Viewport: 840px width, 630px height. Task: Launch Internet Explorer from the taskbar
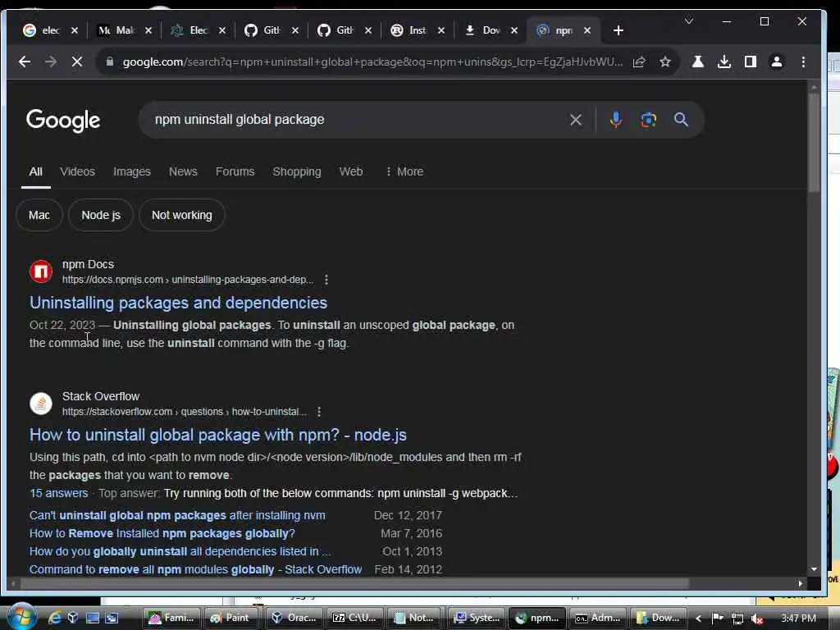pos(55,618)
